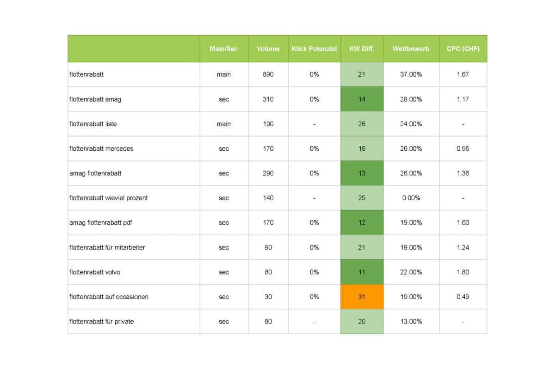Click the Wettbewerb value 37.00%
The height and width of the screenshot is (392, 555).
click(411, 74)
